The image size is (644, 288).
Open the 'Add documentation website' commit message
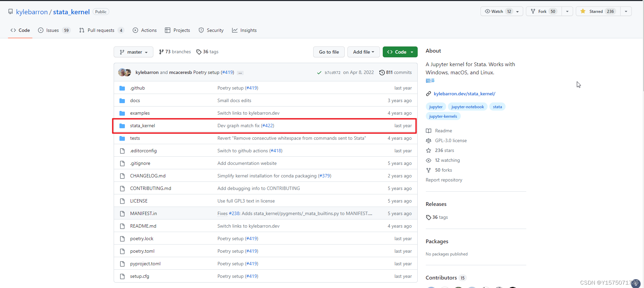click(x=247, y=164)
